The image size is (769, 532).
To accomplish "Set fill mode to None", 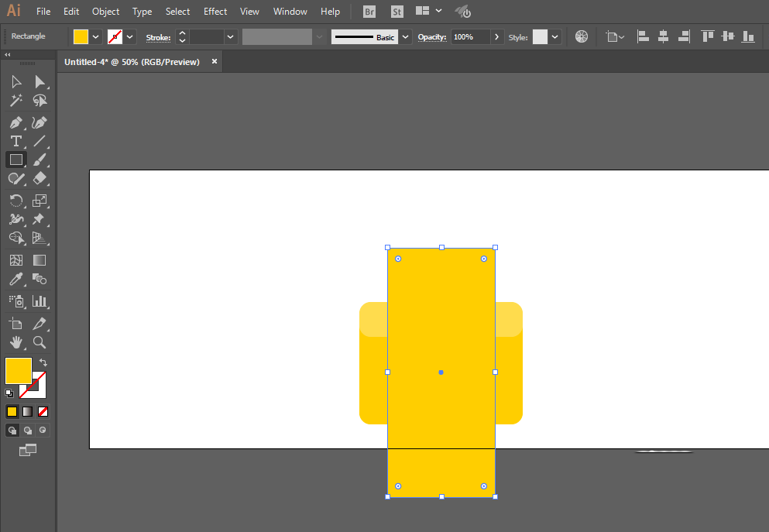I will (43, 411).
